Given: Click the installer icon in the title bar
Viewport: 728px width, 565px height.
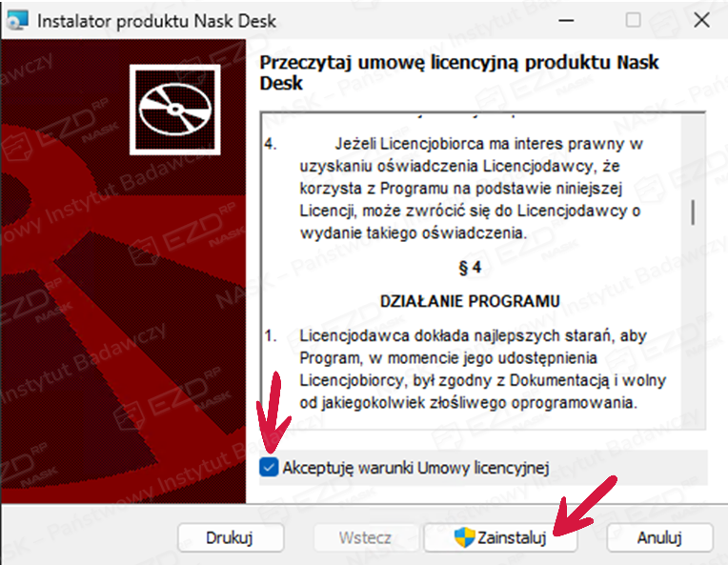Looking at the screenshot, I should (x=18, y=20).
